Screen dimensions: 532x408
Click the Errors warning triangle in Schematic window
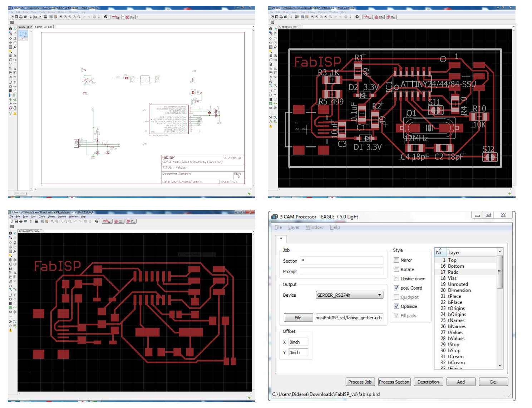point(15,113)
